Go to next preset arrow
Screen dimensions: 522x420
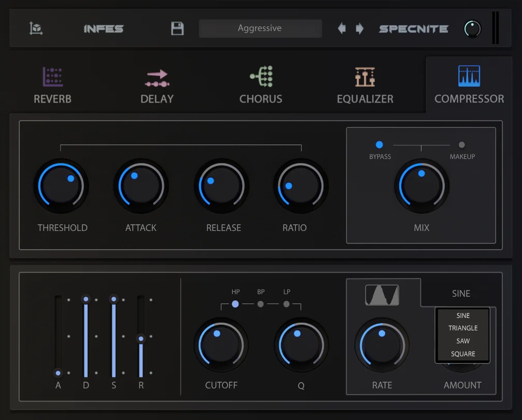(x=360, y=28)
